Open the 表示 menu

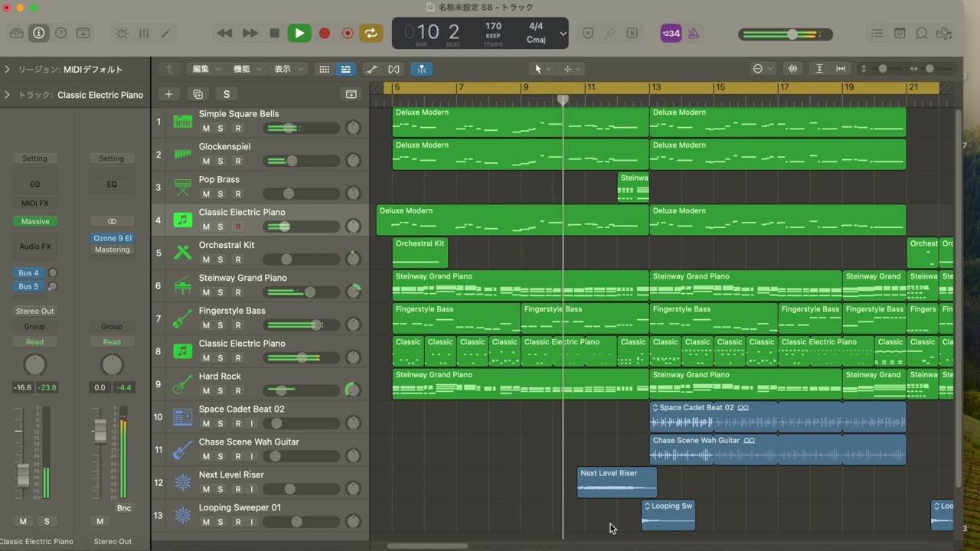coord(289,69)
